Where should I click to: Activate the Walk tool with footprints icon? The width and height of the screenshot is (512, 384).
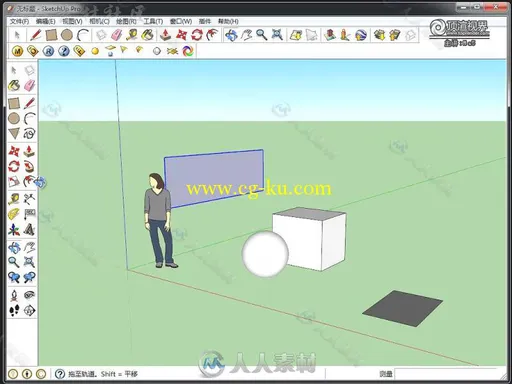pyautogui.click(x=14, y=310)
